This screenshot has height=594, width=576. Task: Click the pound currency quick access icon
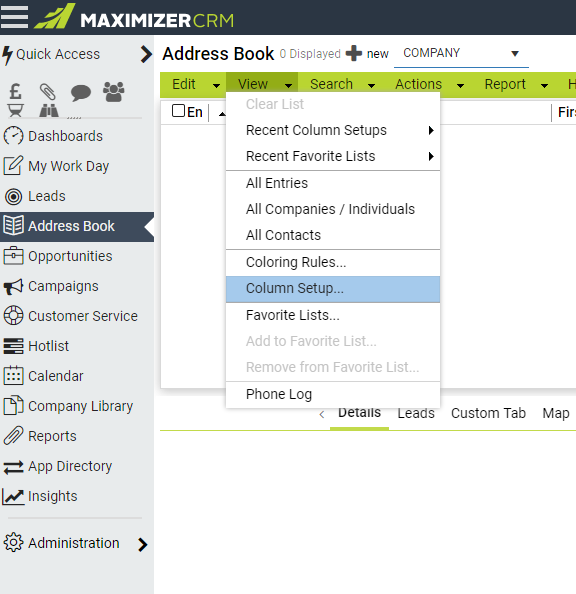pos(15,91)
